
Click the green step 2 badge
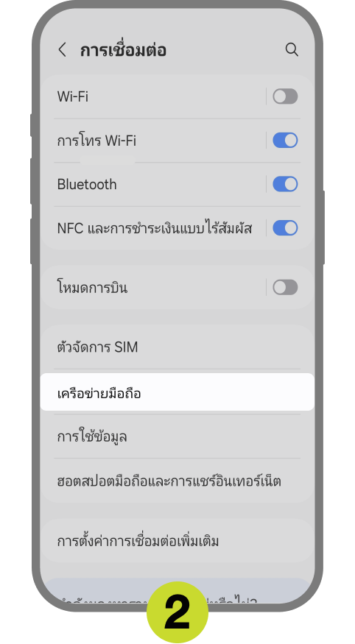pyautogui.click(x=177, y=612)
